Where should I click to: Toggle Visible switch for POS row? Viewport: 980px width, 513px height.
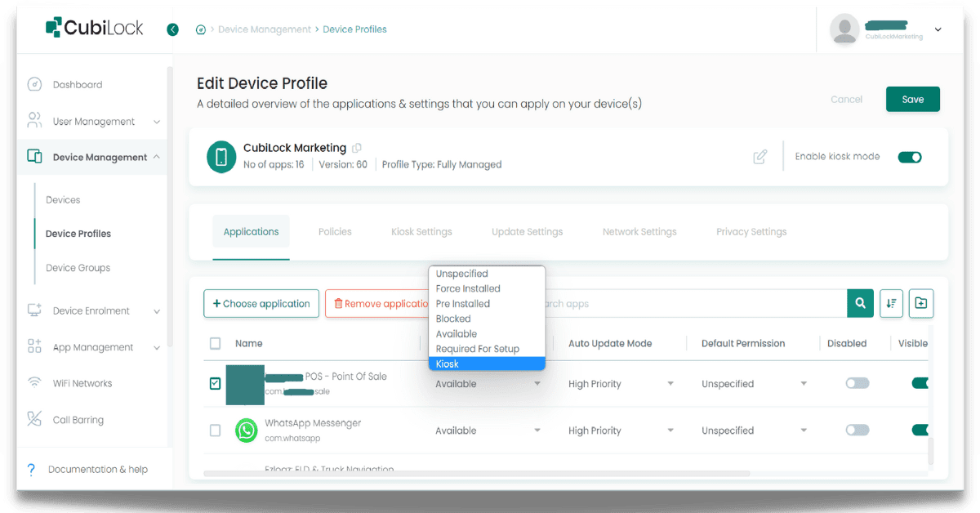pos(920,383)
